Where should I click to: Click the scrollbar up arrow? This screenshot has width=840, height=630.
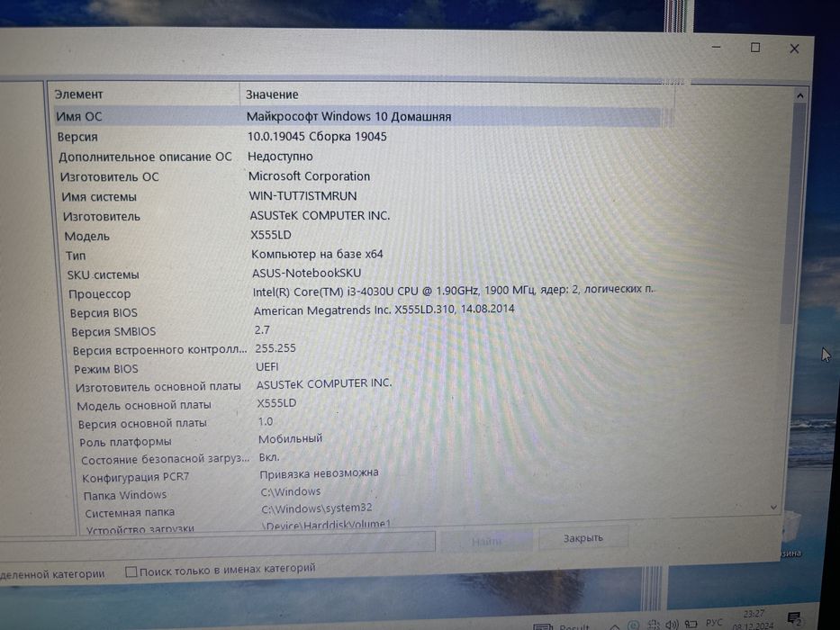(x=799, y=96)
